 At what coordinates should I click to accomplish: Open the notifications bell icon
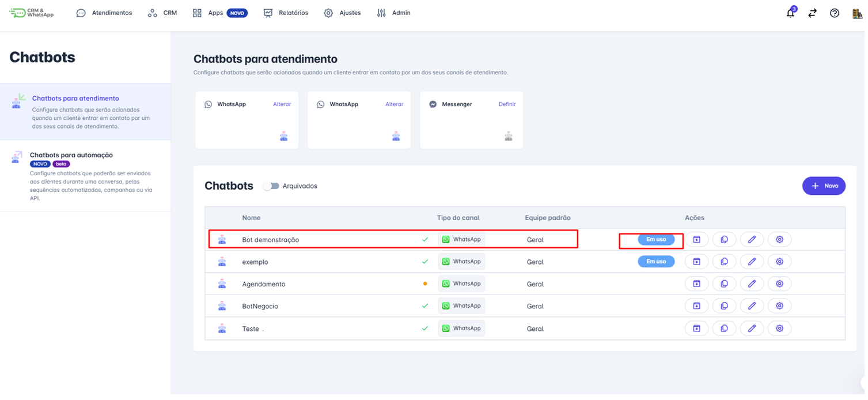click(790, 13)
